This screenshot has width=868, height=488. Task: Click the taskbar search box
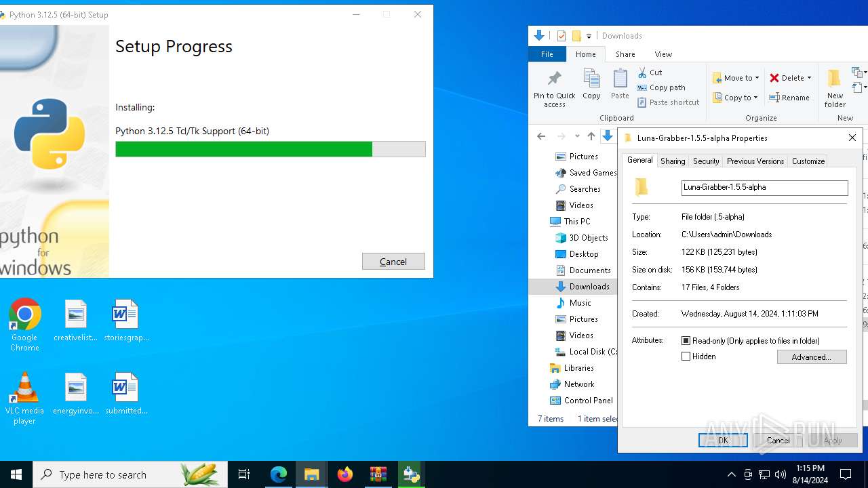130,474
